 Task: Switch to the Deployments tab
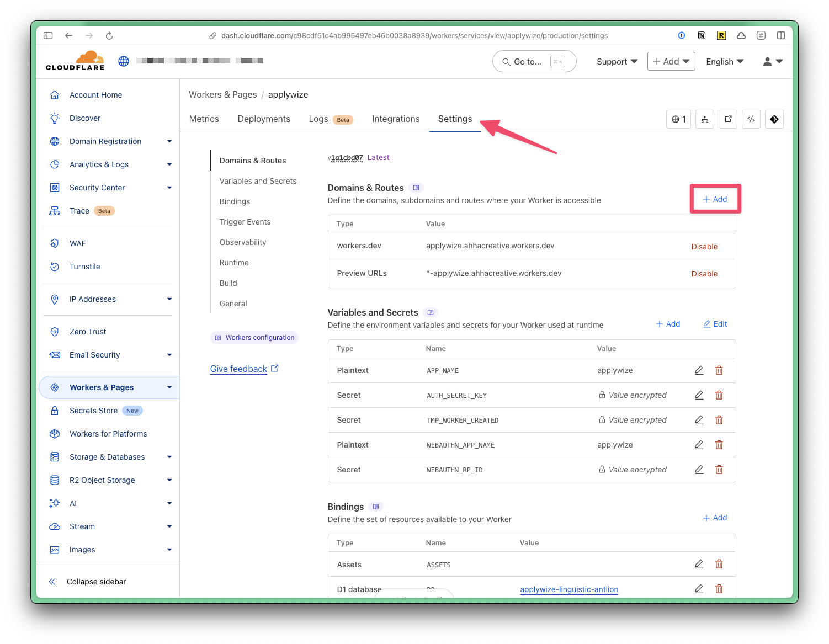(264, 119)
